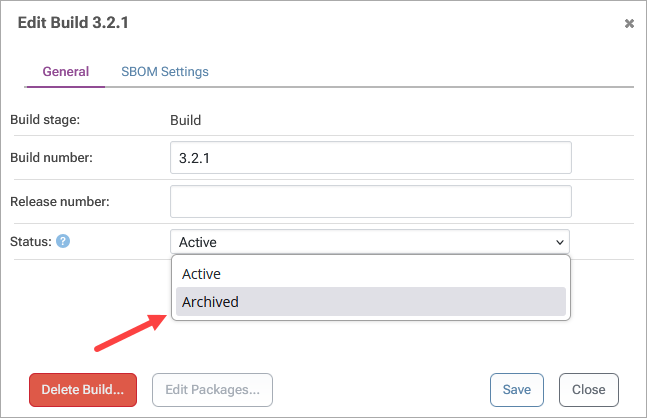The height and width of the screenshot is (418, 647).
Task: Click the Build number input field
Action: tap(370, 158)
